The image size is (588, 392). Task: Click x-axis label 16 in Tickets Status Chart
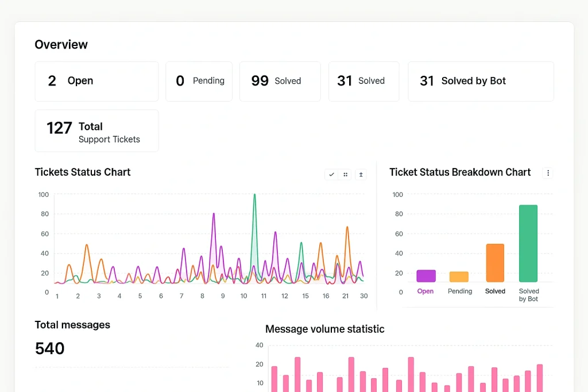326,296
